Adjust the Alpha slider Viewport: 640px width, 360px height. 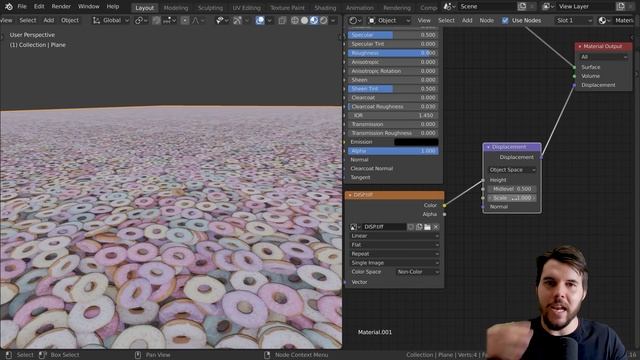(393, 151)
